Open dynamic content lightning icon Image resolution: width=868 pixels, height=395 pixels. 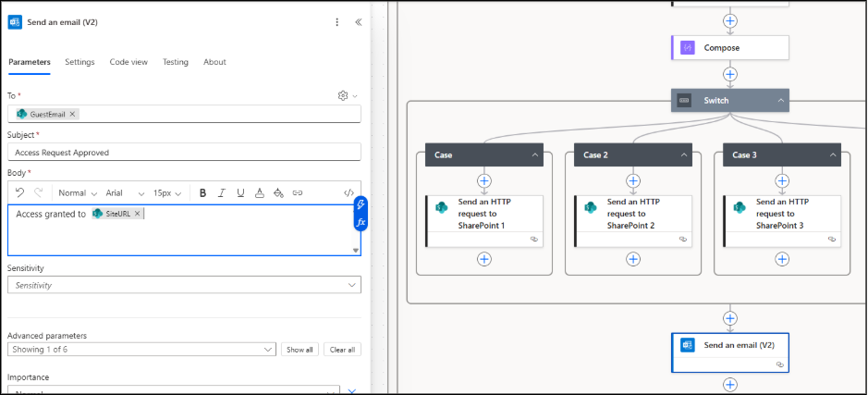(x=361, y=204)
